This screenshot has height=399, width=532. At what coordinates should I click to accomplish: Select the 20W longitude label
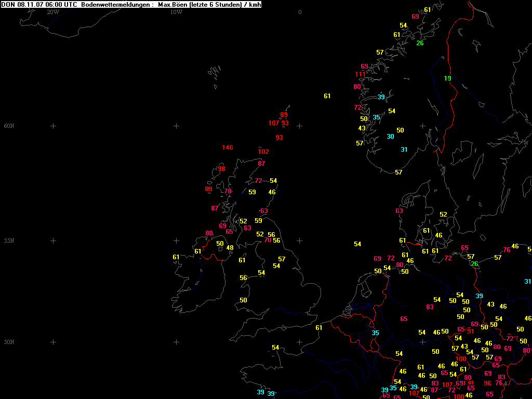[52, 12]
